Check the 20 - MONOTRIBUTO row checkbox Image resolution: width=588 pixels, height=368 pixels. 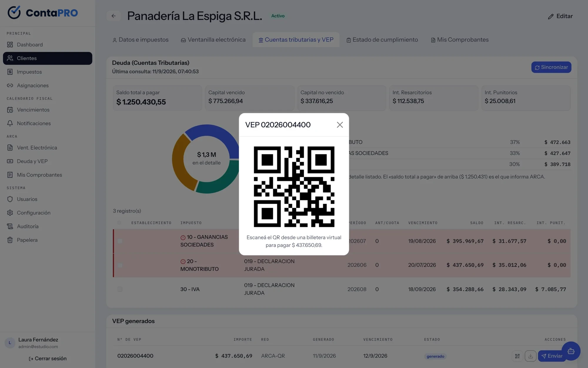click(120, 265)
